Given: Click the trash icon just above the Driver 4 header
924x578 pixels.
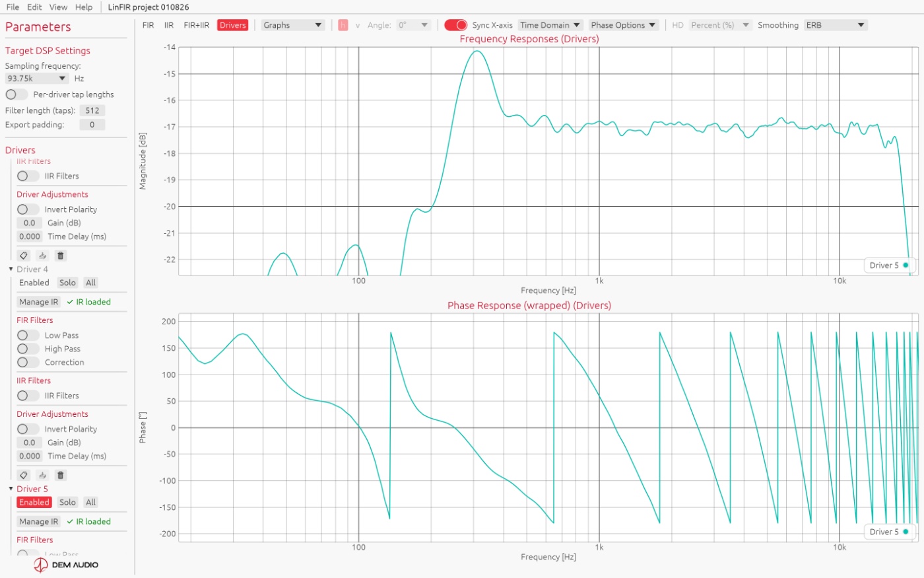Looking at the screenshot, I should click(61, 256).
